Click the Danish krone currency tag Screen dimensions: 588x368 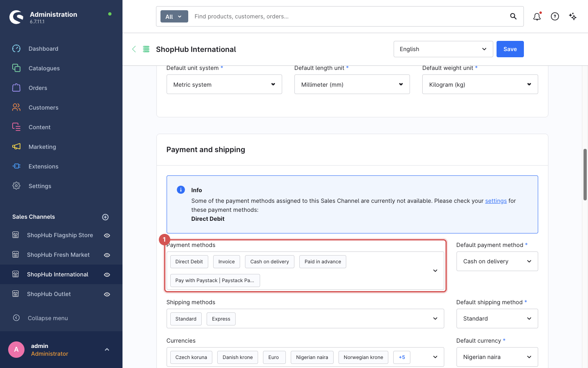(x=238, y=357)
